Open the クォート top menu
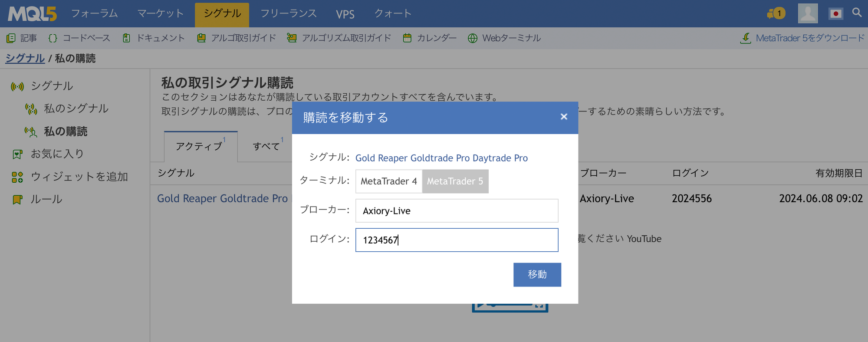This screenshot has height=342, width=868. coord(393,13)
